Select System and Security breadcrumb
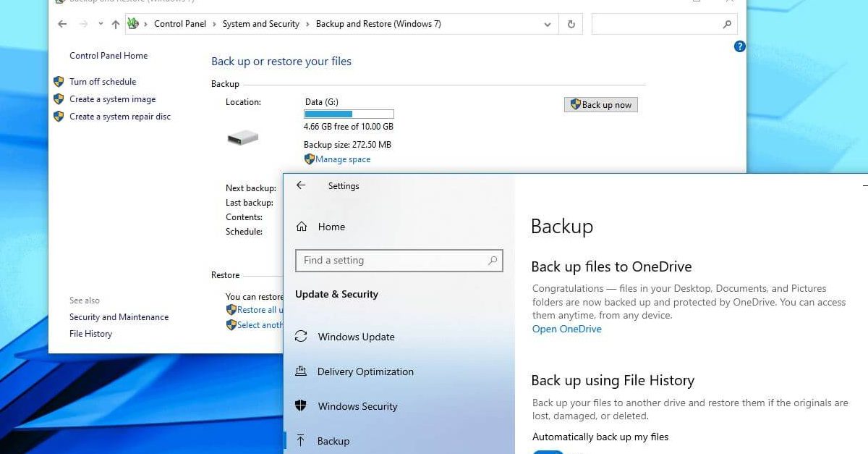Viewport: 868px width, 454px height. 260,24
